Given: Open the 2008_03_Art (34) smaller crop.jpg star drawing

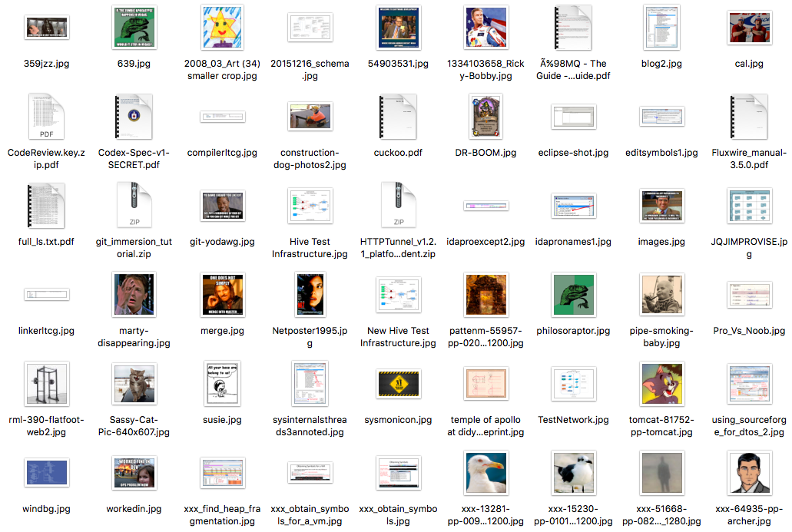Looking at the screenshot, I should coord(222,28).
